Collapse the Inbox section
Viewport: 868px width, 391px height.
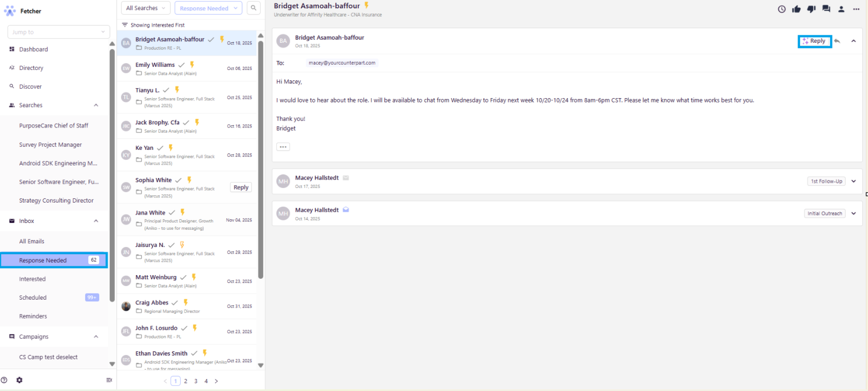point(96,221)
